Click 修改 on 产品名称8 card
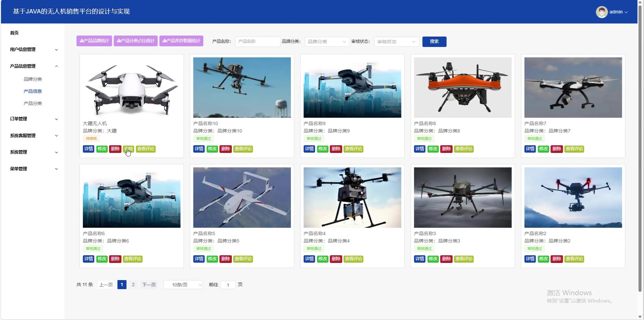The image size is (644, 320). click(x=433, y=149)
